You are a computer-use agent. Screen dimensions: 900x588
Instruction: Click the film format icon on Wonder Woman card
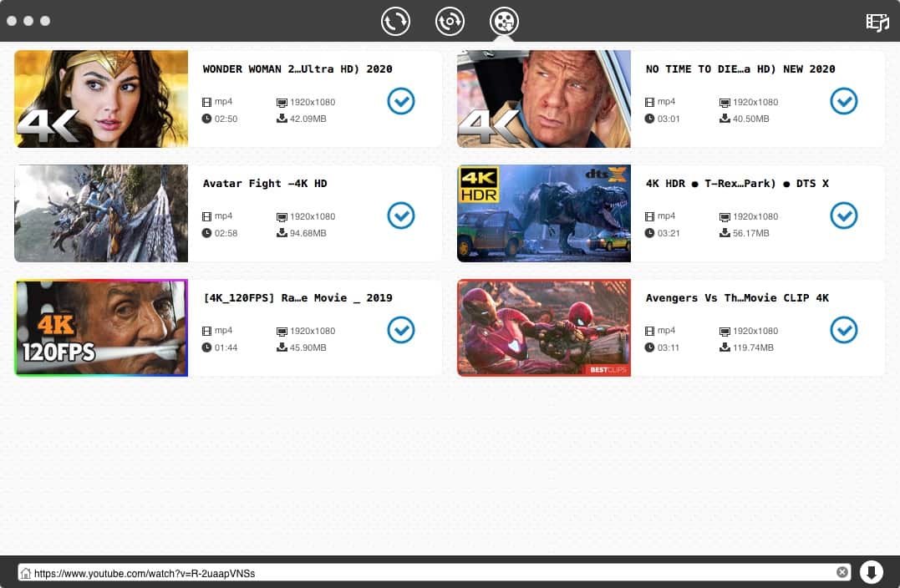[x=206, y=102]
